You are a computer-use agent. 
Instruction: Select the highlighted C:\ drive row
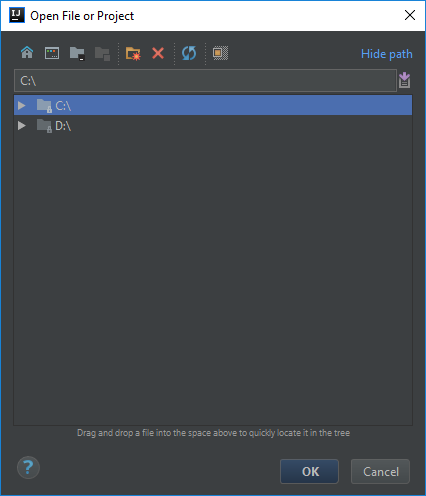coord(213,105)
